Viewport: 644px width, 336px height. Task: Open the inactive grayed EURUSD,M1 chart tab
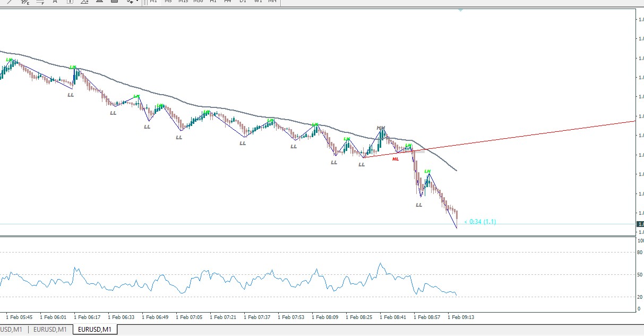(50, 330)
